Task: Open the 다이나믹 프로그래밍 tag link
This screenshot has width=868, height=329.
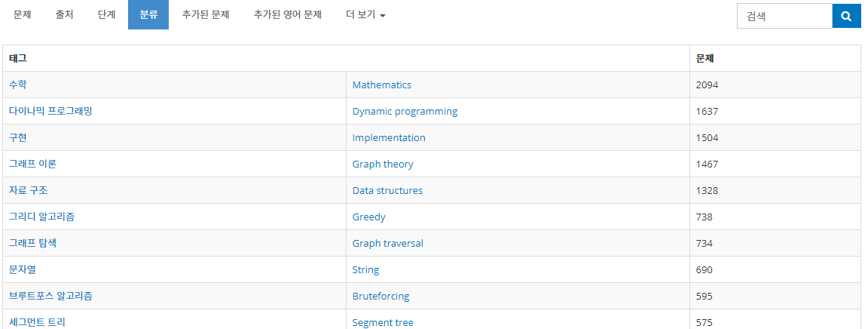Action: coord(50,111)
